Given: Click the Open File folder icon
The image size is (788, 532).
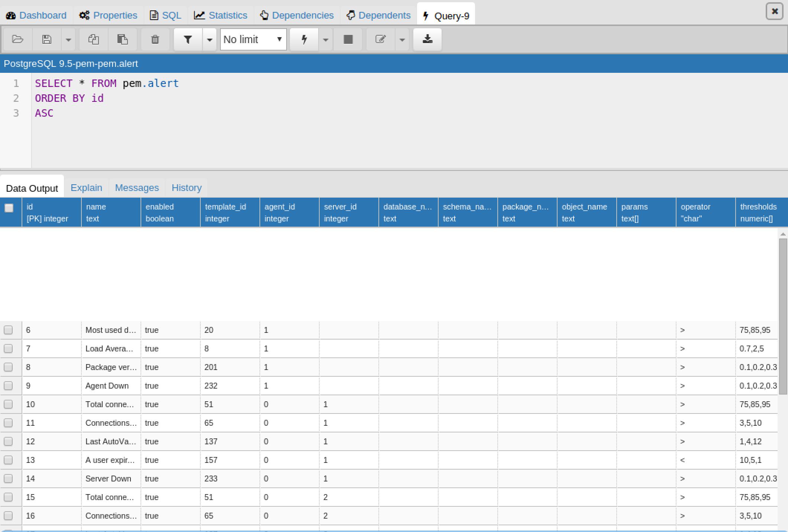Looking at the screenshot, I should point(17,39).
